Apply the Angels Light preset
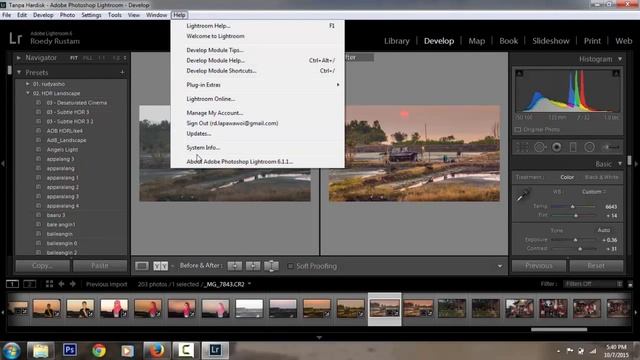 (x=62, y=149)
